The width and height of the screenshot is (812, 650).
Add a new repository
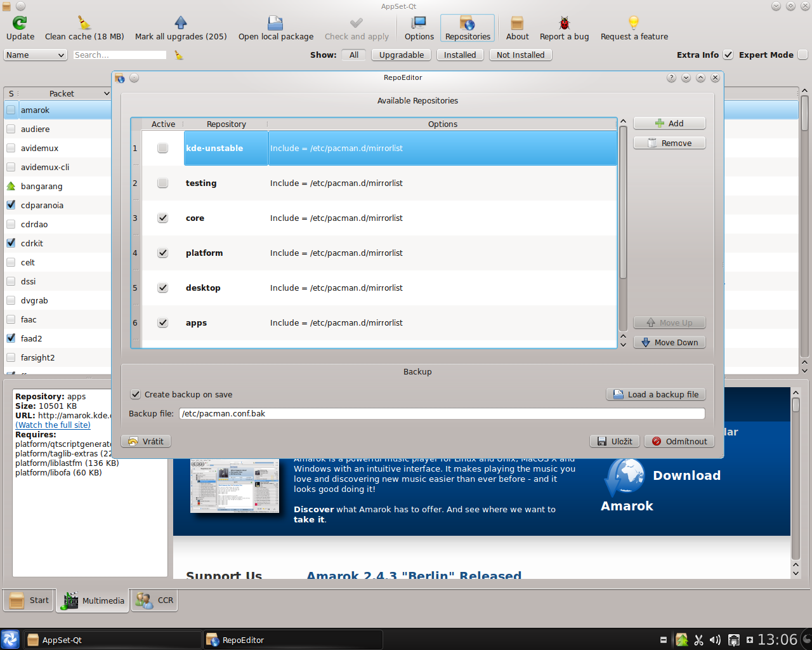click(x=669, y=123)
